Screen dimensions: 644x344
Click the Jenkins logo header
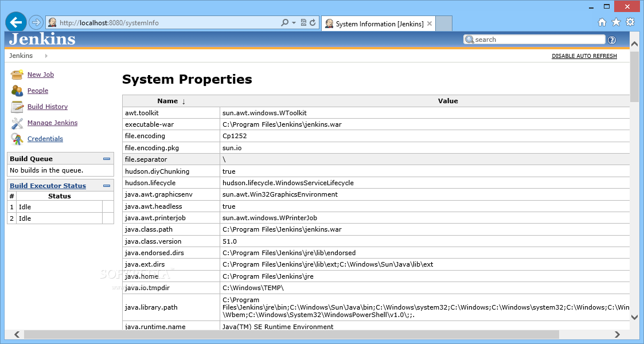42,39
